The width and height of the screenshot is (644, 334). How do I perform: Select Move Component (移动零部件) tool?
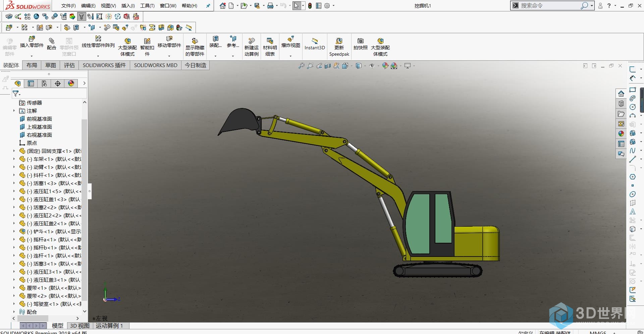click(x=169, y=42)
